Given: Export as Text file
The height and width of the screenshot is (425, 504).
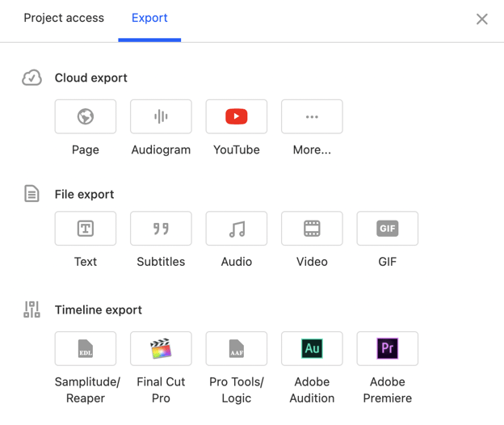Looking at the screenshot, I should pos(86,229).
